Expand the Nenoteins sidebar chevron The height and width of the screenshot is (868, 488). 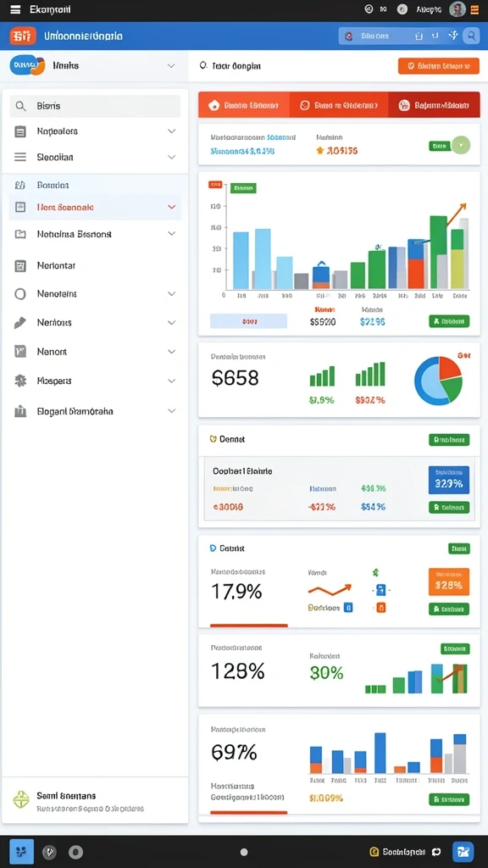(171, 294)
